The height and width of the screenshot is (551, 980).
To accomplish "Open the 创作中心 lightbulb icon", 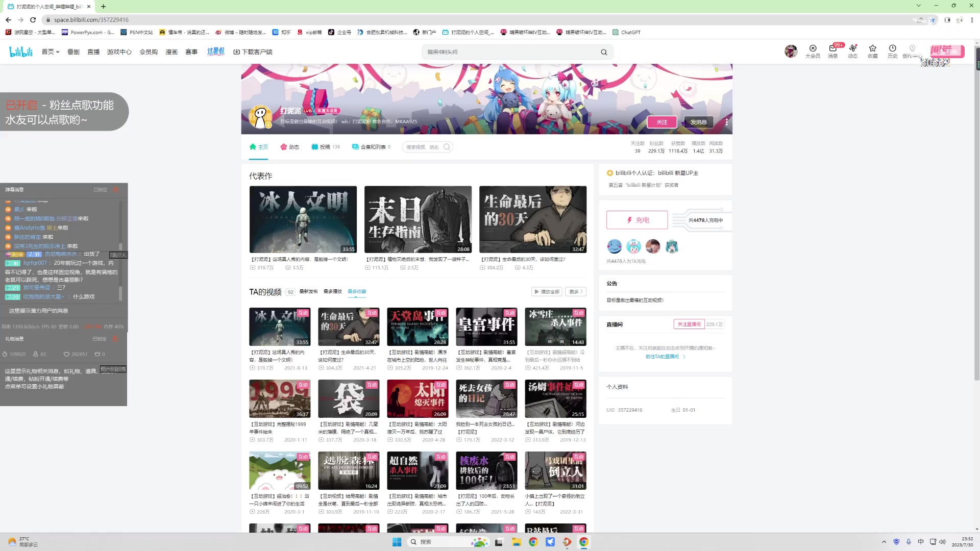I will (912, 51).
